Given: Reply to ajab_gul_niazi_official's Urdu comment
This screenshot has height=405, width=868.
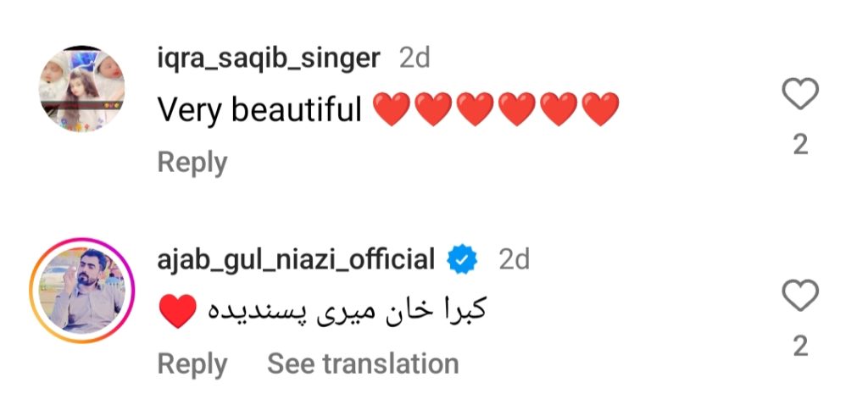Looking at the screenshot, I should click(x=192, y=363).
